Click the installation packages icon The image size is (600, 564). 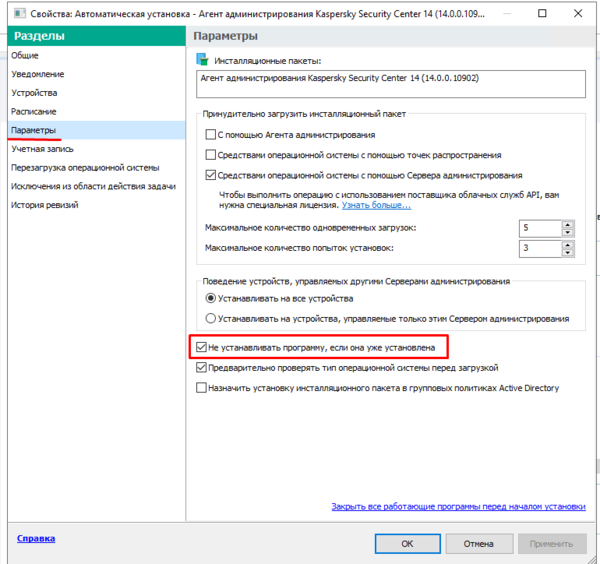pyautogui.click(x=202, y=59)
